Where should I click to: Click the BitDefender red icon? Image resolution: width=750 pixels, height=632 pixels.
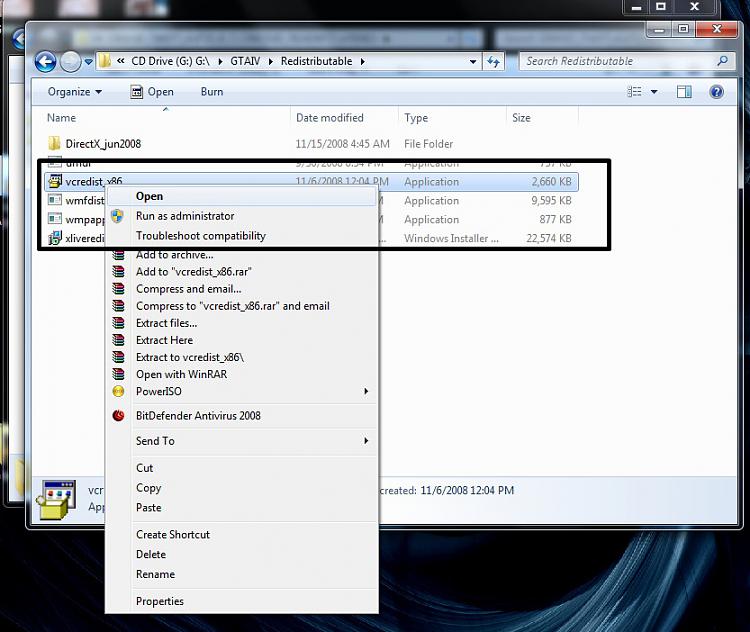click(118, 416)
